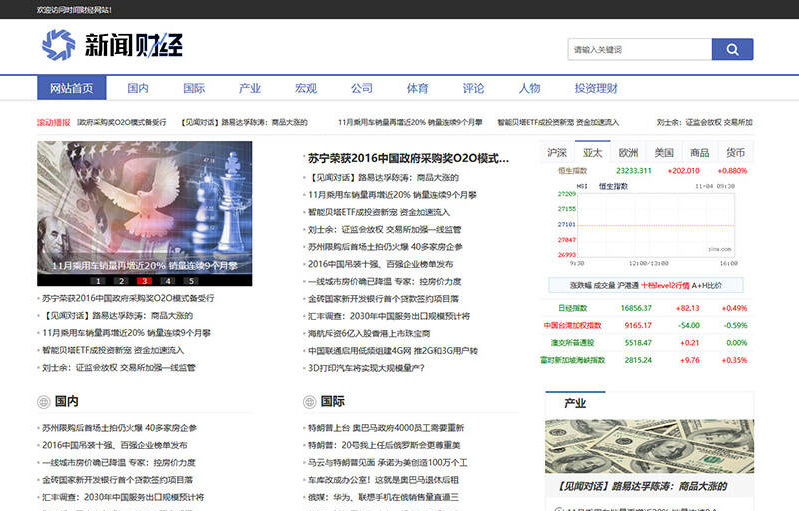This screenshot has width=799, height=511.
Task: Switch to the 美国 market tab
Action: [664, 152]
